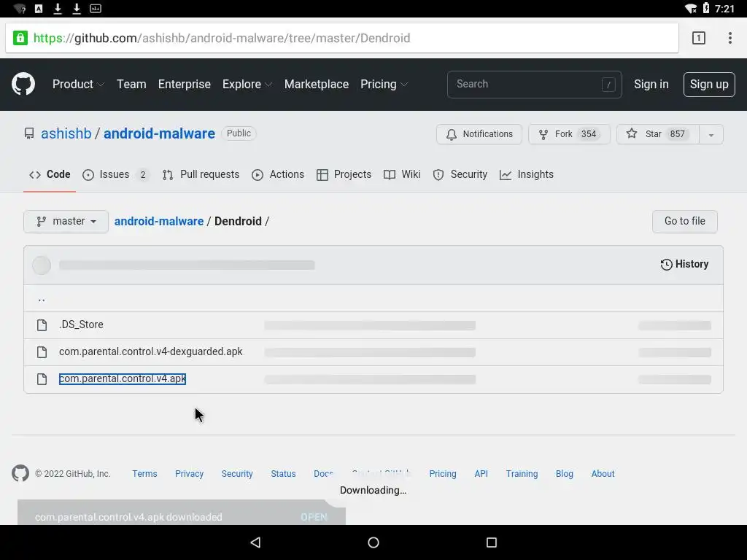Image resolution: width=747 pixels, height=560 pixels.
Task: Click the browser URL address bar
Action: pyautogui.click(x=341, y=38)
